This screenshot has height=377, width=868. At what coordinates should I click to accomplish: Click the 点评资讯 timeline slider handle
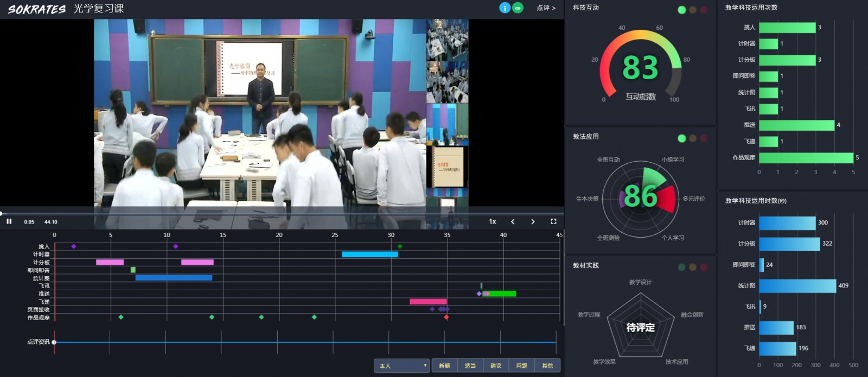click(x=54, y=342)
